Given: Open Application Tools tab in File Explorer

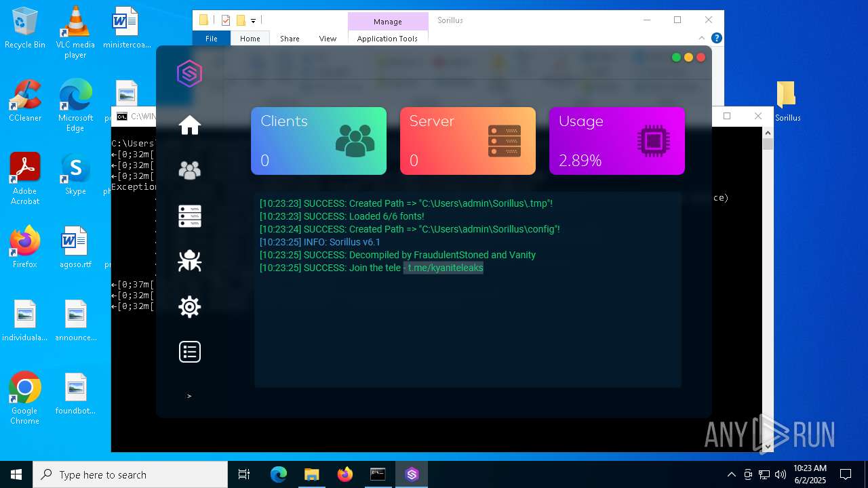Looking at the screenshot, I should point(387,39).
